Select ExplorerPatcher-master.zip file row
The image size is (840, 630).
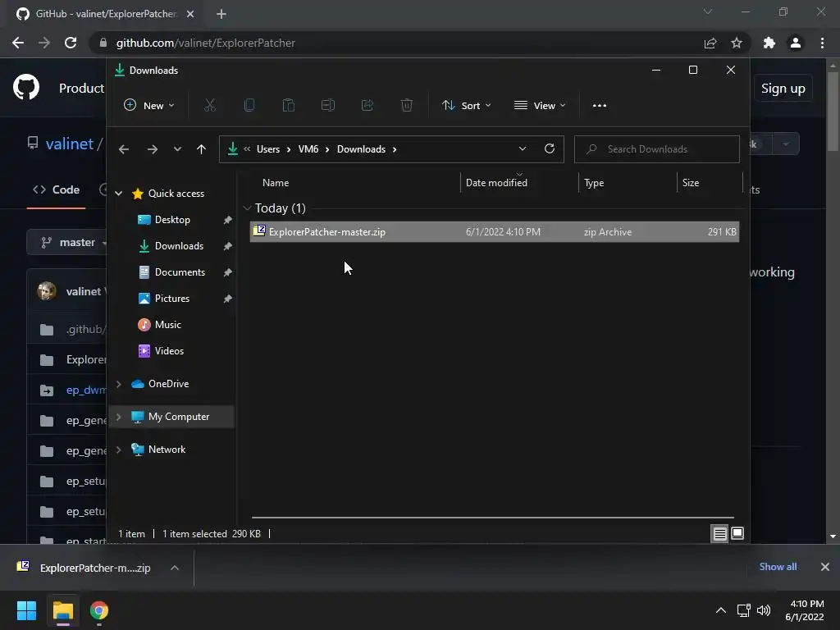pyautogui.click(x=495, y=232)
